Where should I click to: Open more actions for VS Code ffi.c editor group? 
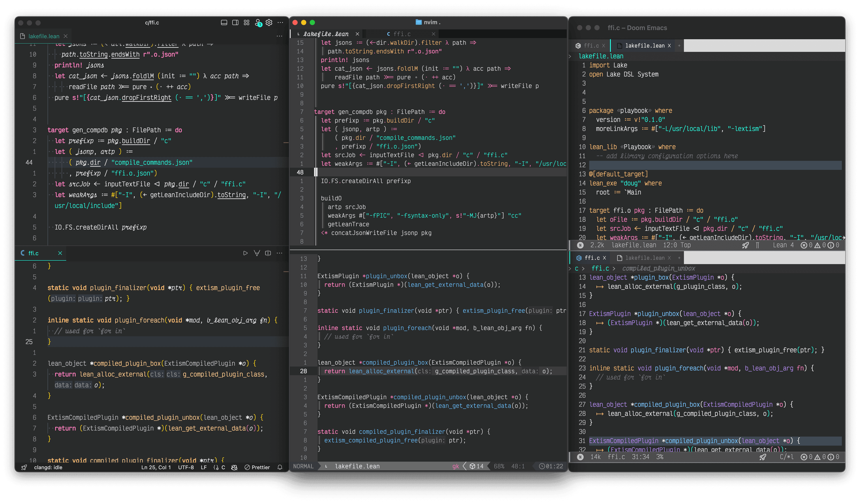pyautogui.click(x=279, y=253)
